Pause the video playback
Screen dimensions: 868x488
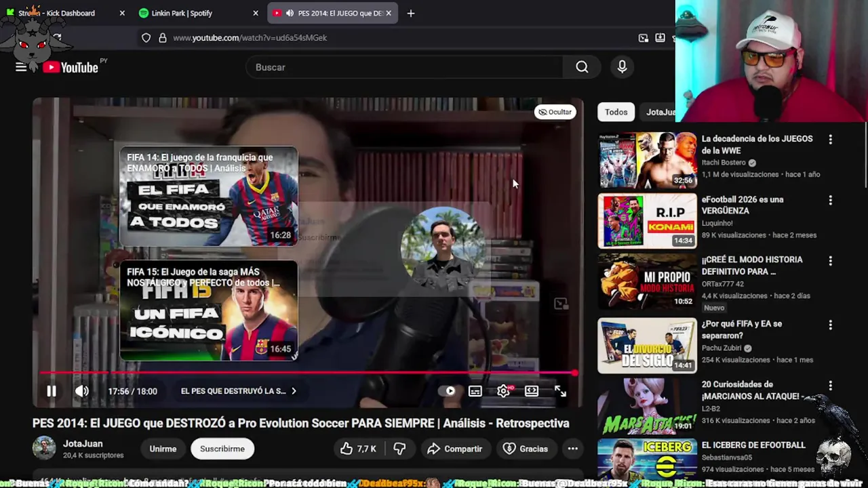click(x=52, y=391)
